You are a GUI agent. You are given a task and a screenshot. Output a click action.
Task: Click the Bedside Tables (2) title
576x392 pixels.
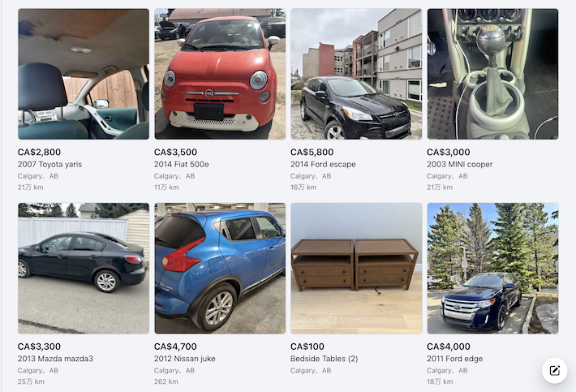coord(324,359)
